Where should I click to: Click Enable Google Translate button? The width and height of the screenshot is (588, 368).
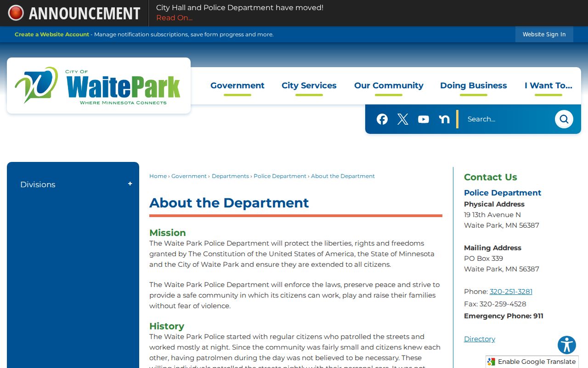pos(532,362)
